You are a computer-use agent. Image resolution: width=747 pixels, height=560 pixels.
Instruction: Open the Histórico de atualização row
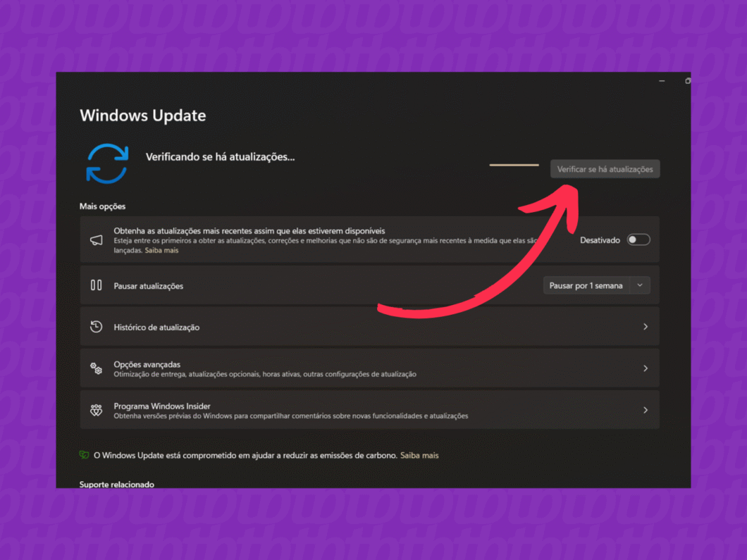pos(370,327)
